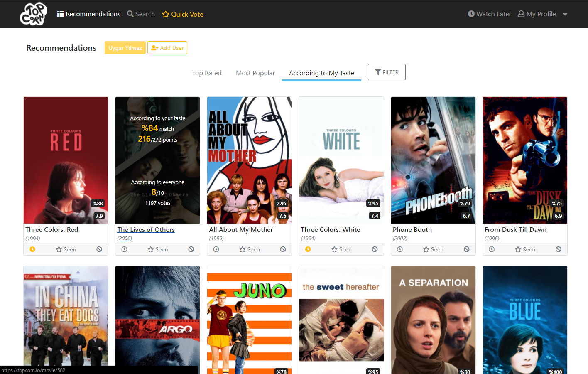
Task: Mark All About My Mother as Seen
Action: (249, 249)
